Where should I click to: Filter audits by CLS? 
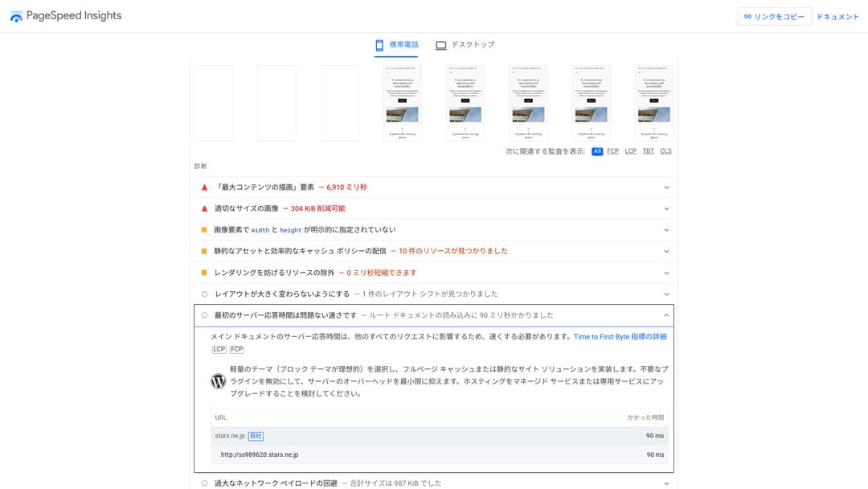665,151
